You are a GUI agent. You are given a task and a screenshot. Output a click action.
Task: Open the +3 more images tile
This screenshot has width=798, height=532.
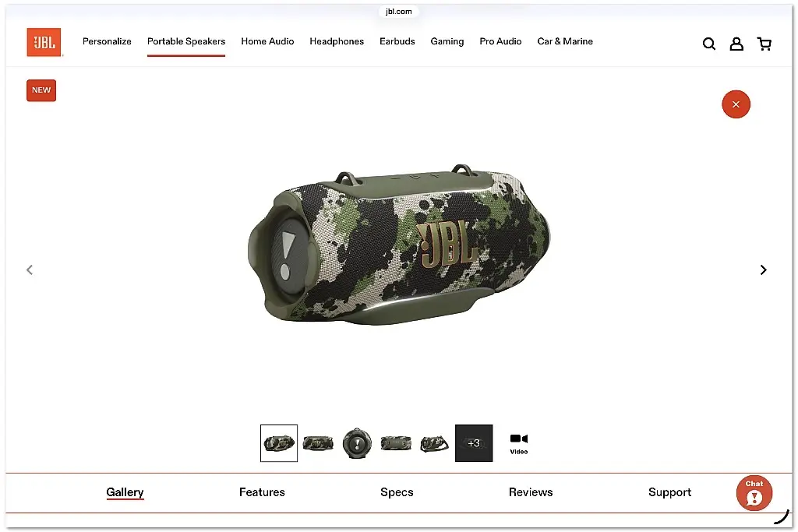[474, 443]
